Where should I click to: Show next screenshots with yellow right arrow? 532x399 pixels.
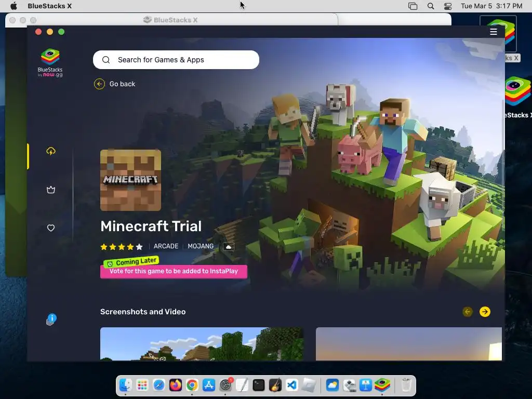click(x=485, y=312)
